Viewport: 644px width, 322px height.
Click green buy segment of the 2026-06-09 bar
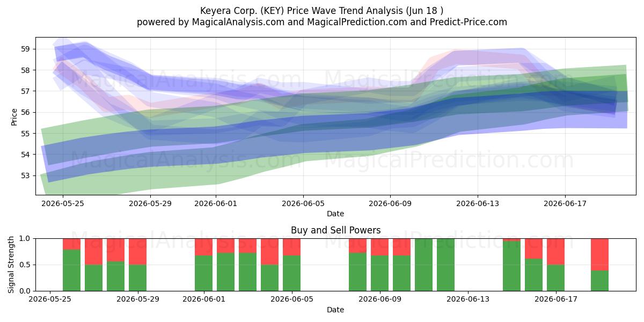[x=379, y=273]
